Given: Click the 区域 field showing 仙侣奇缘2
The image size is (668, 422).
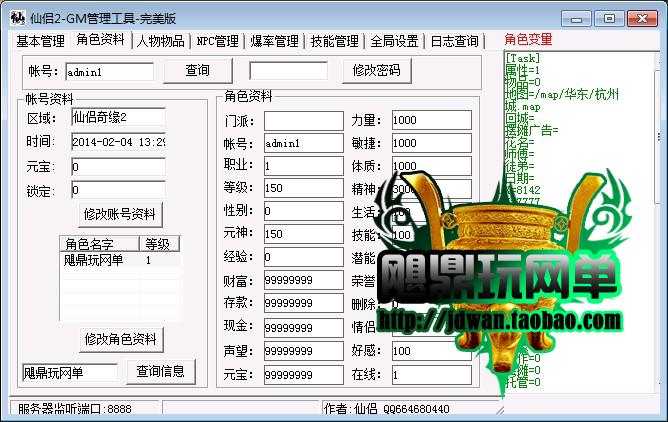Looking at the screenshot, I should click(118, 118).
